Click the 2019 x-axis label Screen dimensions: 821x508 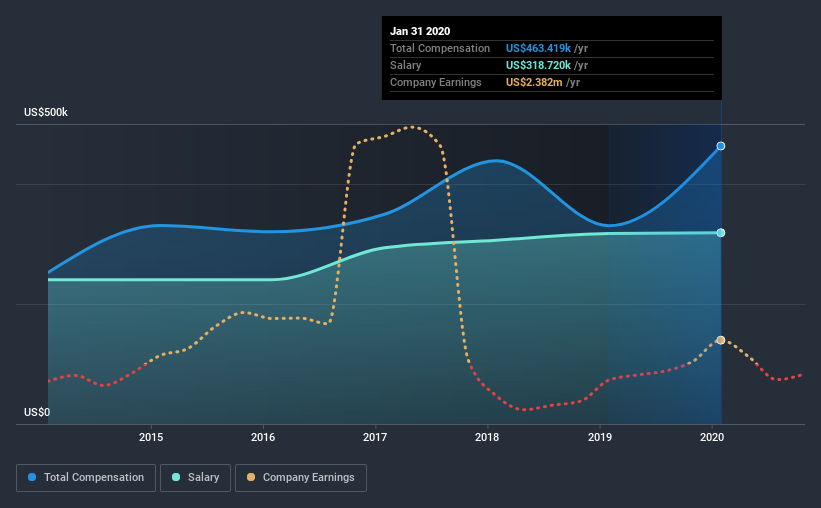pos(600,437)
